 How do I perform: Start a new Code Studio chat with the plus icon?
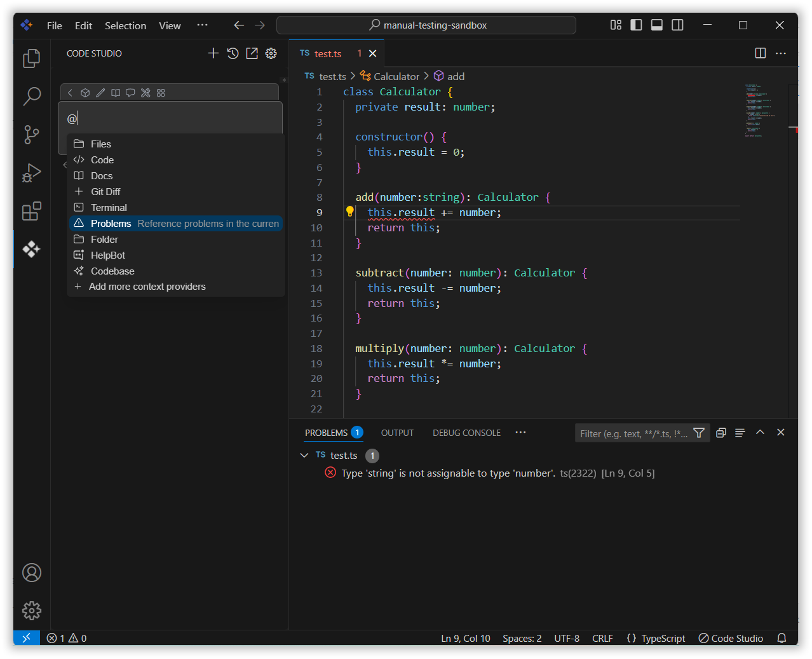[x=213, y=53]
